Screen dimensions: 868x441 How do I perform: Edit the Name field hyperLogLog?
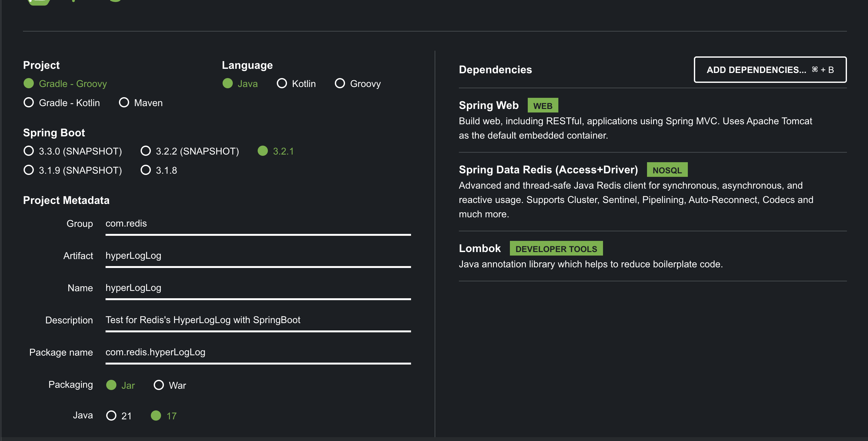258,288
